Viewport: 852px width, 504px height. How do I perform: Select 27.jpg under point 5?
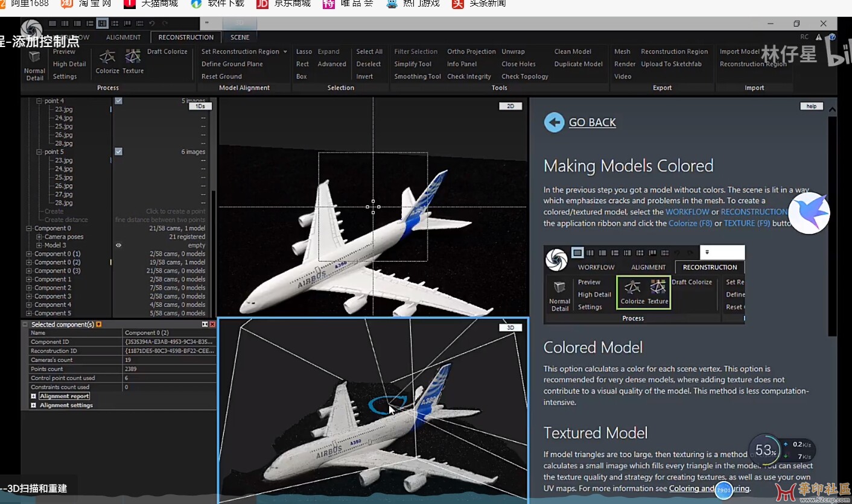click(63, 194)
